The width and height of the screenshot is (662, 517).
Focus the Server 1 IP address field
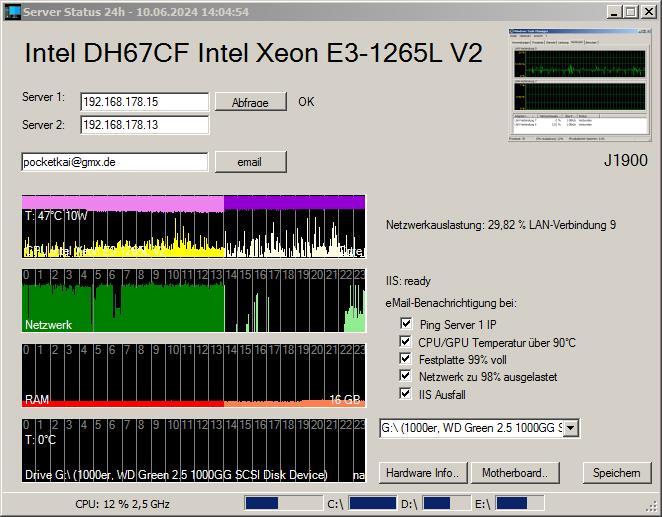click(x=144, y=102)
